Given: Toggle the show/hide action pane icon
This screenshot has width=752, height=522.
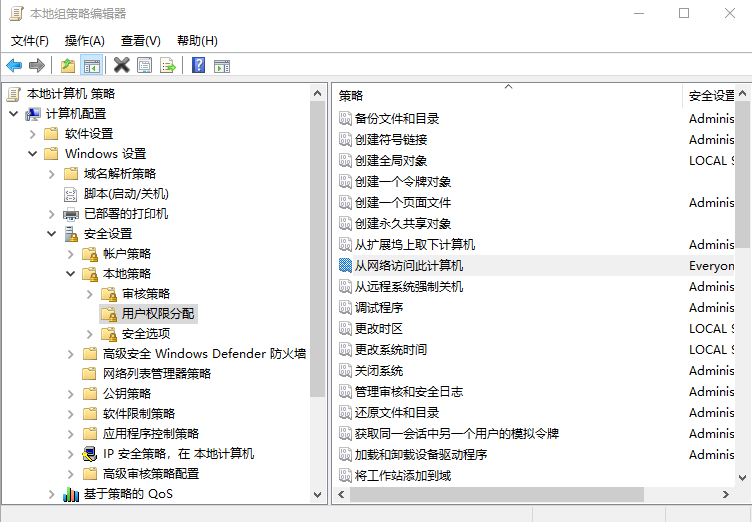Looking at the screenshot, I should coord(222,66).
